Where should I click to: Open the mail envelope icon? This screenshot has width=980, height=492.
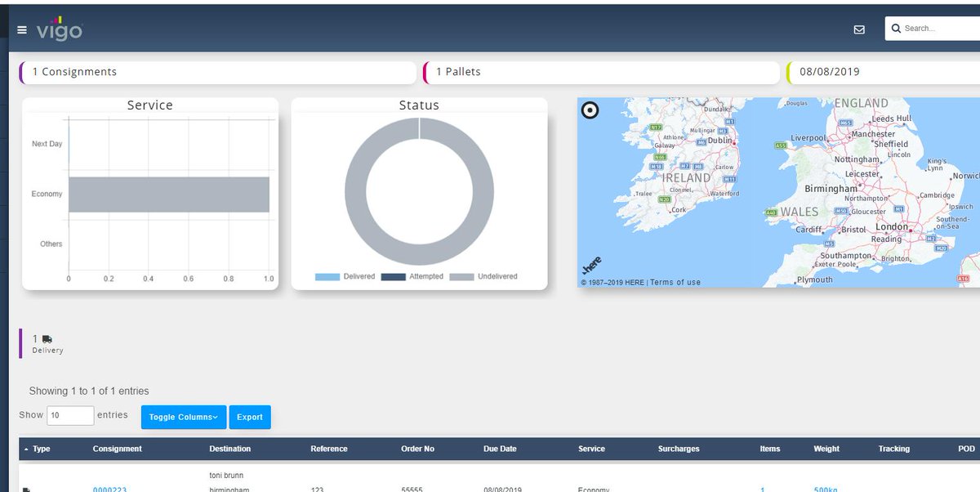click(859, 29)
